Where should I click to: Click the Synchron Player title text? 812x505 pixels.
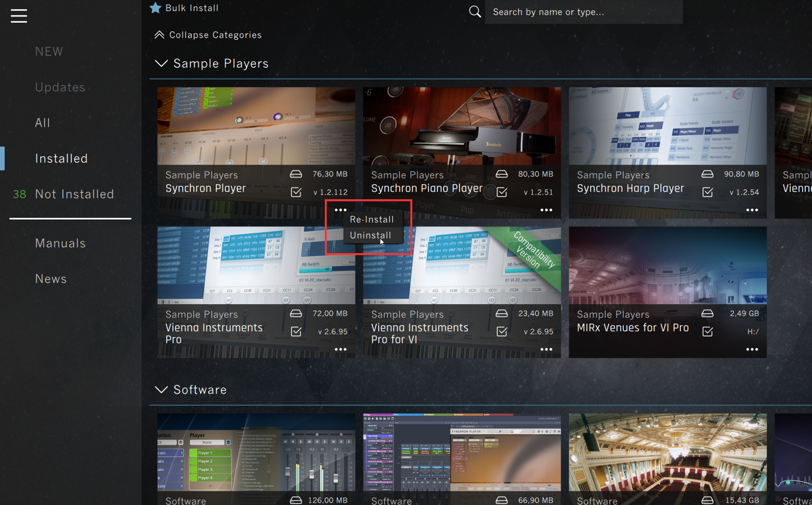point(206,188)
